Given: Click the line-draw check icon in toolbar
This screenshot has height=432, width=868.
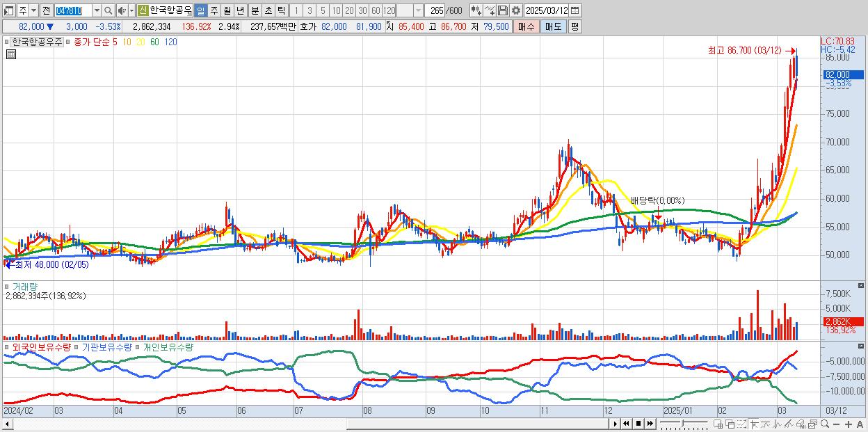Looking at the screenshot, I should click(x=490, y=10).
